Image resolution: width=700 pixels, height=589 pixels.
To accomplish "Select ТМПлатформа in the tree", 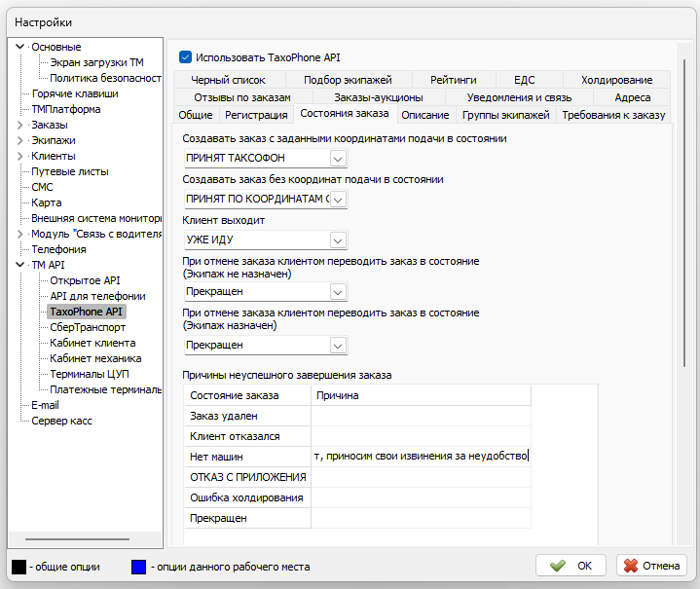I will pos(66,109).
